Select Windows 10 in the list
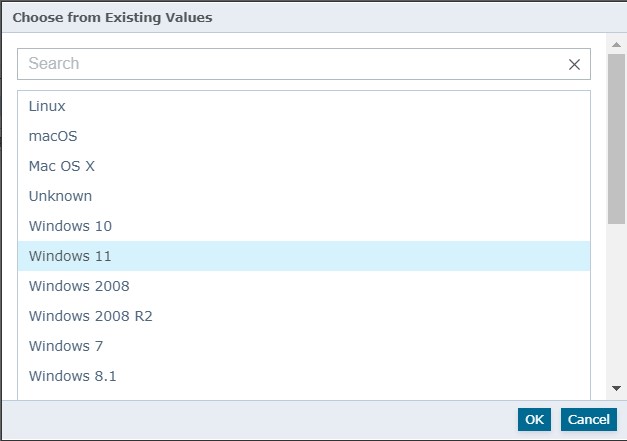The width and height of the screenshot is (627, 441). tap(304, 226)
